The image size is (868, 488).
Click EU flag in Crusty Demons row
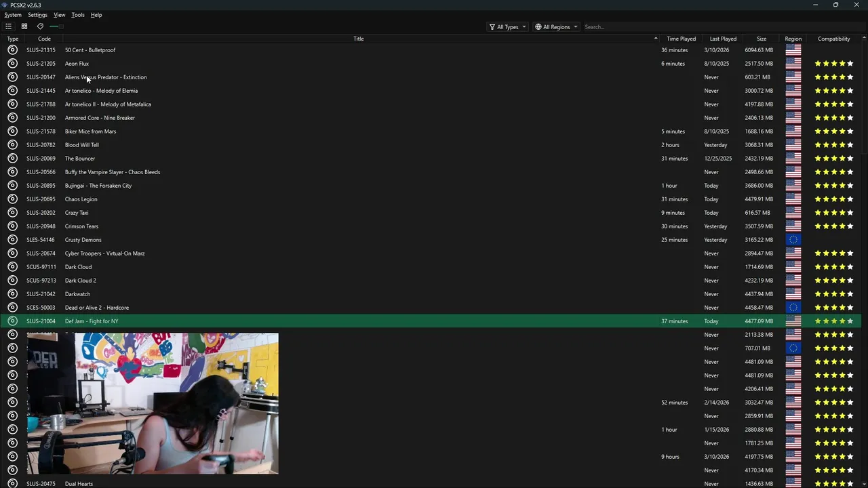793,240
